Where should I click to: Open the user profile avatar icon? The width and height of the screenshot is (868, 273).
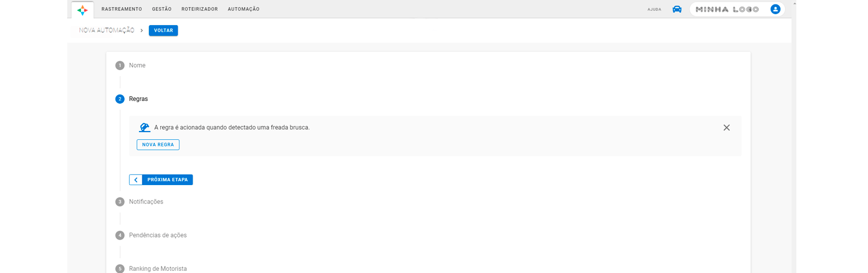pyautogui.click(x=775, y=9)
